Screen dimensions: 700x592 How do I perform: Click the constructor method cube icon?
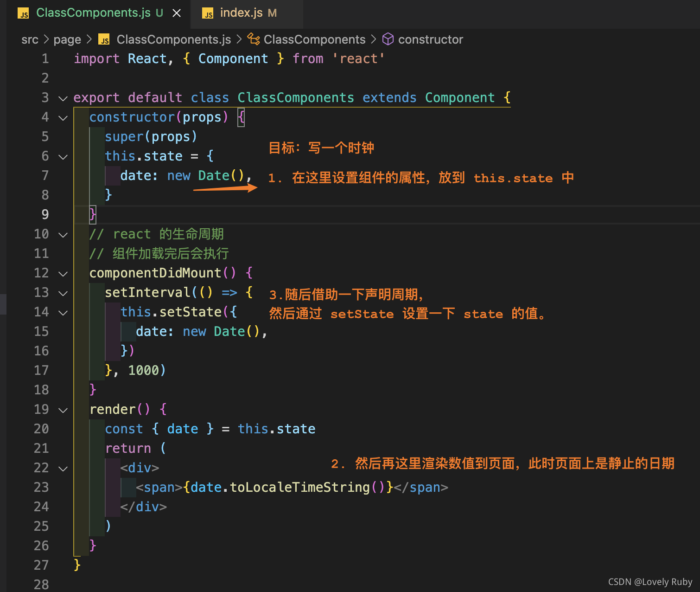388,39
